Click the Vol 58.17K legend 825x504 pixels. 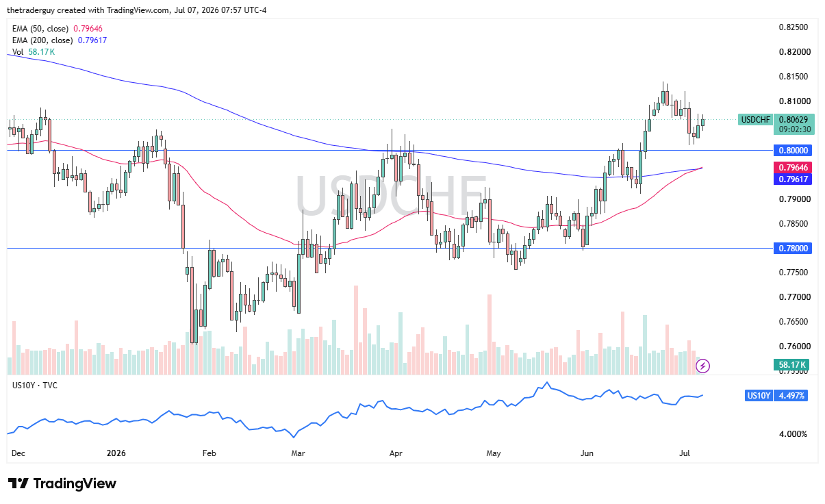[x=34, y=52]
